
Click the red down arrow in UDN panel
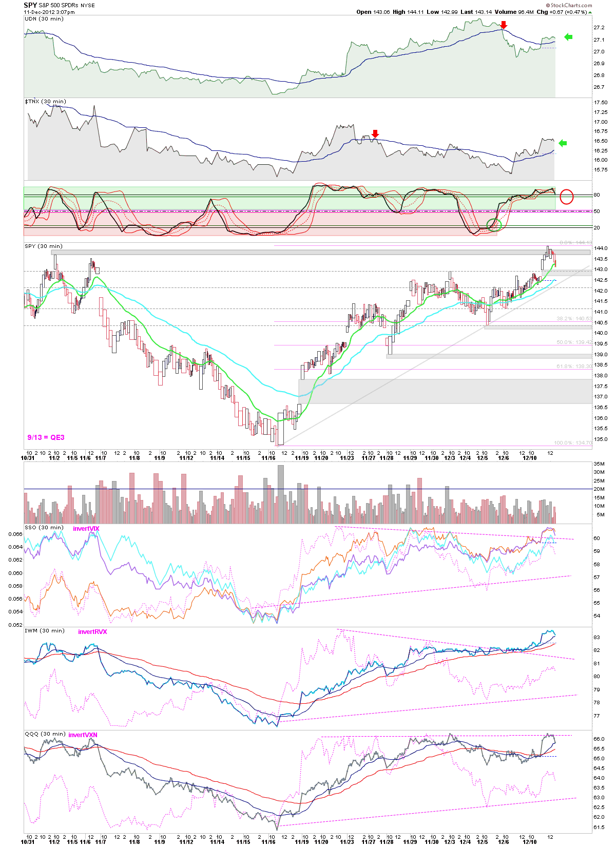coord(504,25)
